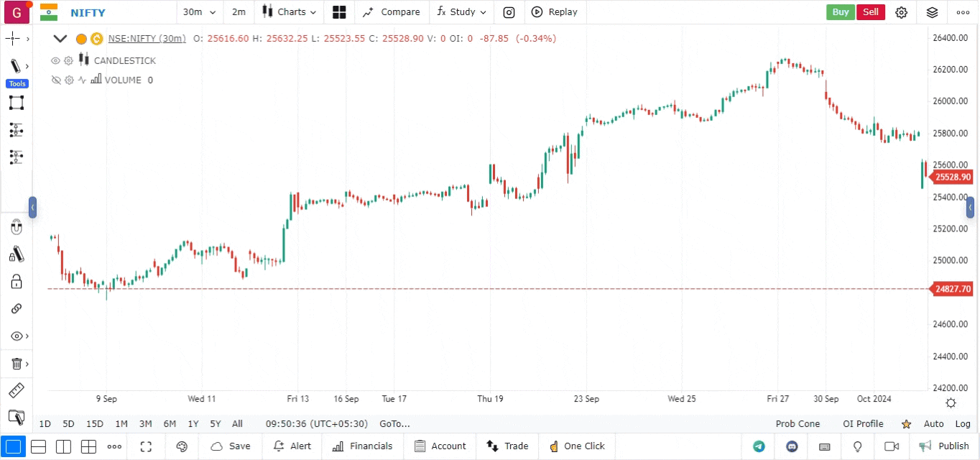Click the green Buy button
Screen dimensions: 980x460
tap(840, 12)
